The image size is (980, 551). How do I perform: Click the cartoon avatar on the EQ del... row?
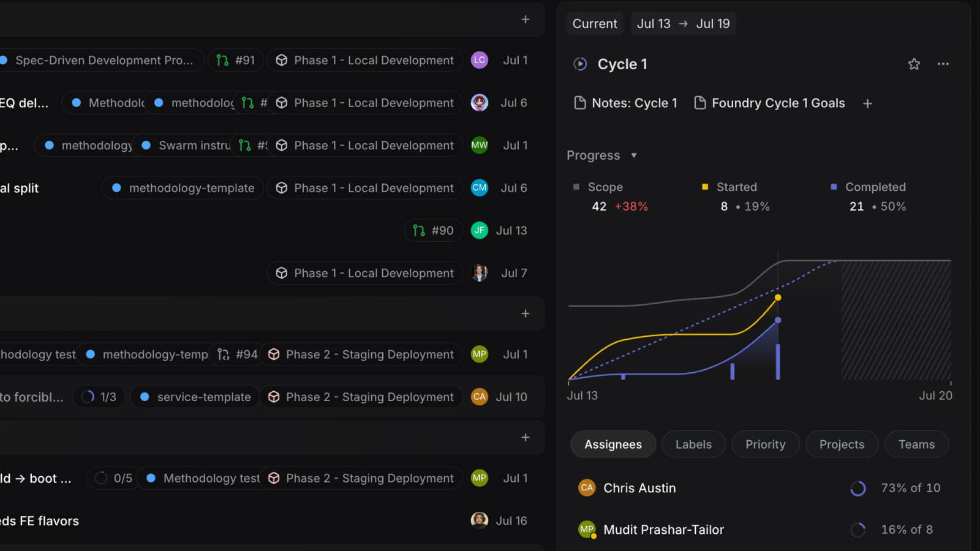(x=480, y=103)
